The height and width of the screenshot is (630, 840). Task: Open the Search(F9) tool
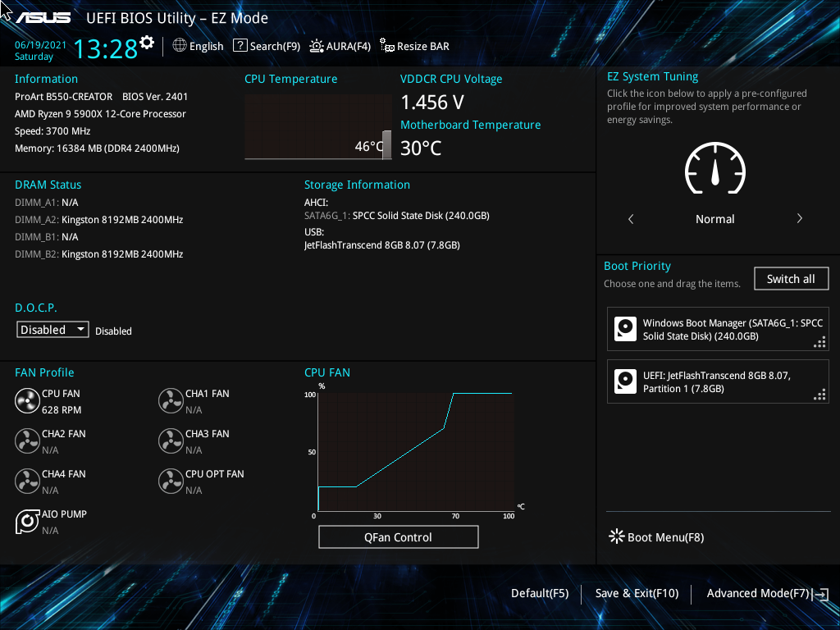(266, 46)
